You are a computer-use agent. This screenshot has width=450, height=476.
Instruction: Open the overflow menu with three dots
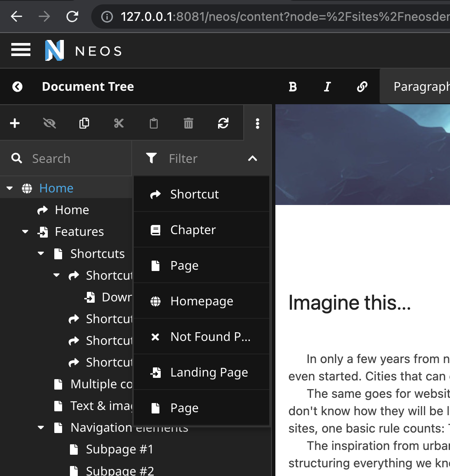[258, 123]
